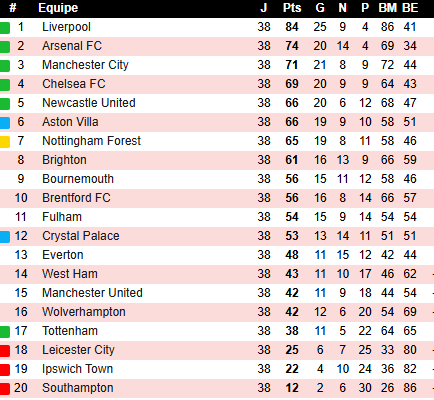Click the red marker next to Southampton
The image size is (434, 400).
pos(5,389)
